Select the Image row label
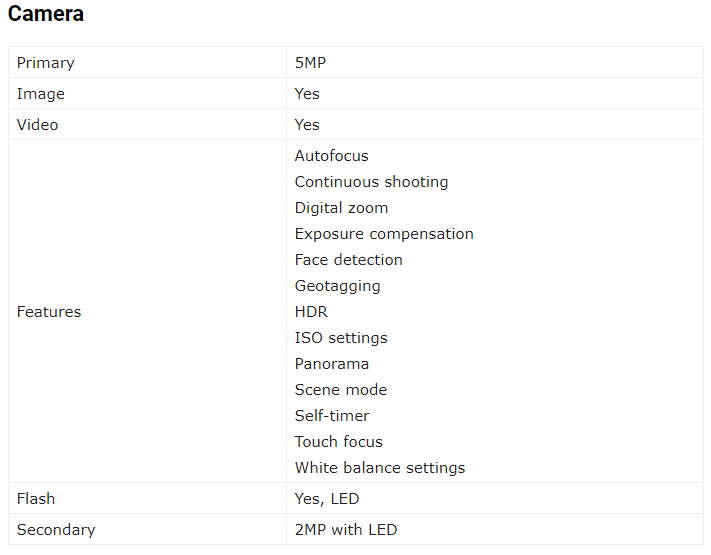 [41, 94]
